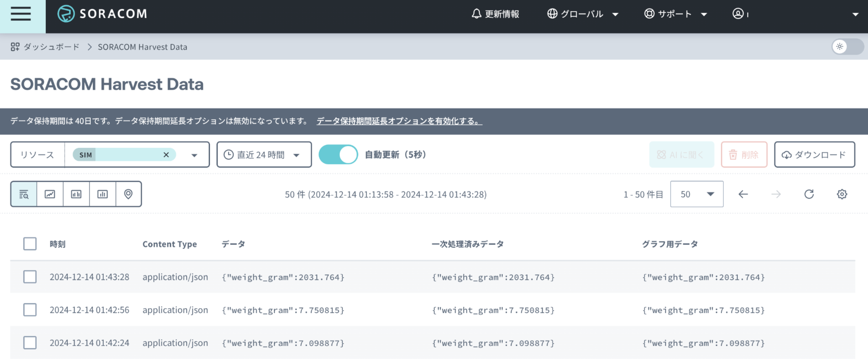Screen dimensions: 868x359
Task: Click the 2024-12-14 01:42:56 timestamp cell
Action: [89, 310]
